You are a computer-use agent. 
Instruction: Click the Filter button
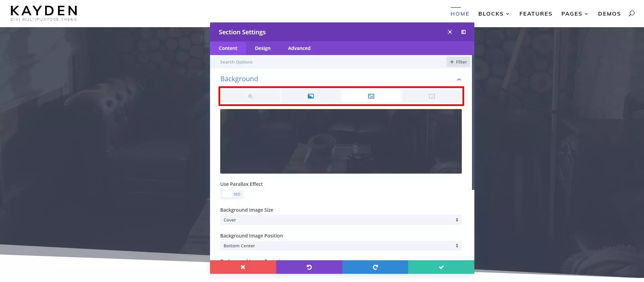[x=458, y=62]
